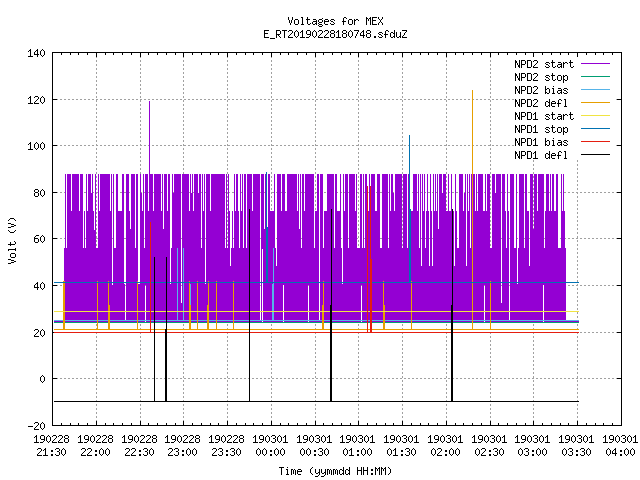Image resolution: width=640 pixels, height=480 pixels.
Task: Click the 190301 02:30 time tick label
Action: pos(489,446)
